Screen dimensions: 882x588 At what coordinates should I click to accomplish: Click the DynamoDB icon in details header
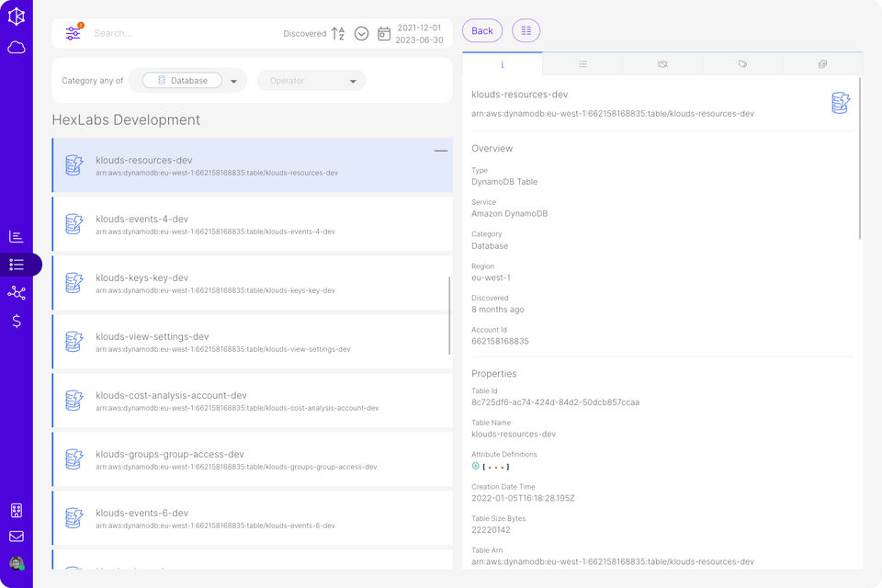point(841,103)
